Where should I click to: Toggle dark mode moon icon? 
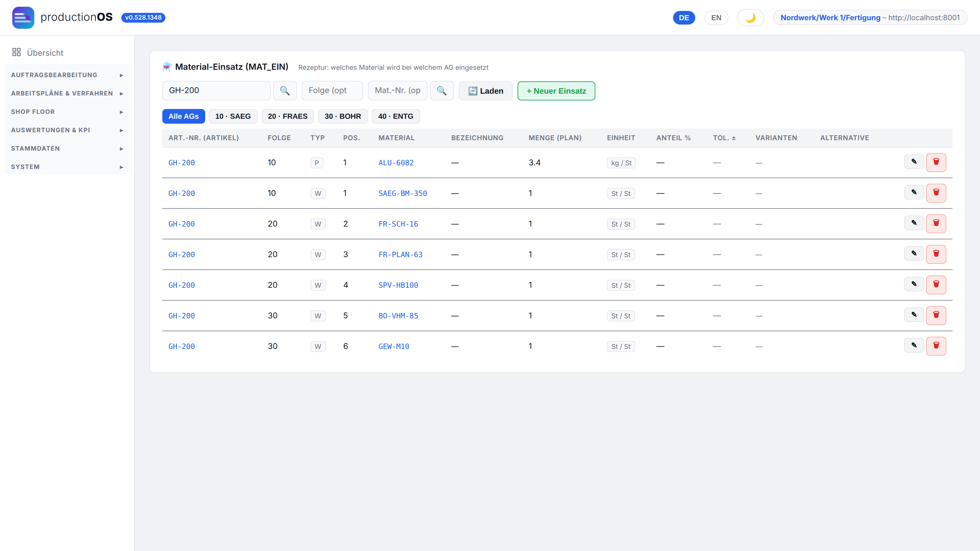(x=750, y=17)
